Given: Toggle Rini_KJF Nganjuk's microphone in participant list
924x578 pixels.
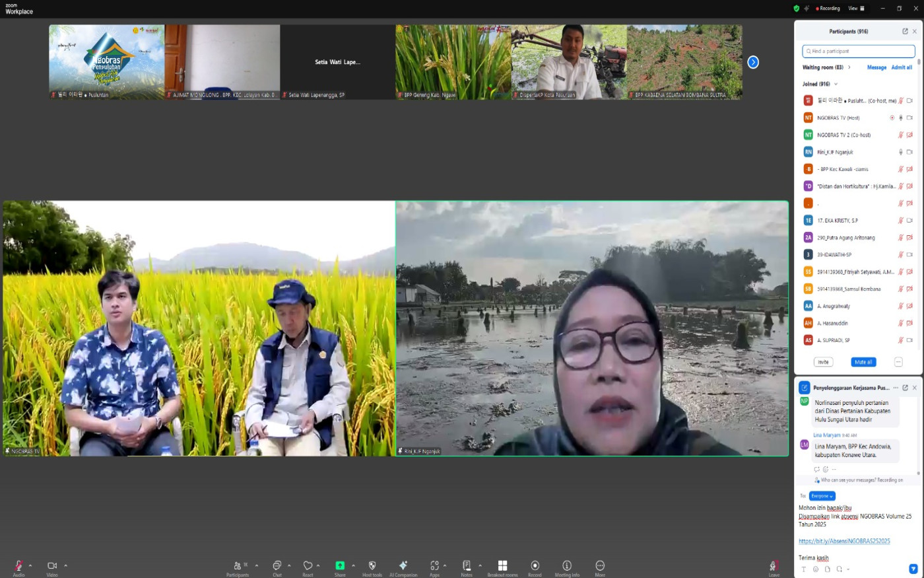Looking at the screenshot, I should pyautogui.click(x=900, y=152).
